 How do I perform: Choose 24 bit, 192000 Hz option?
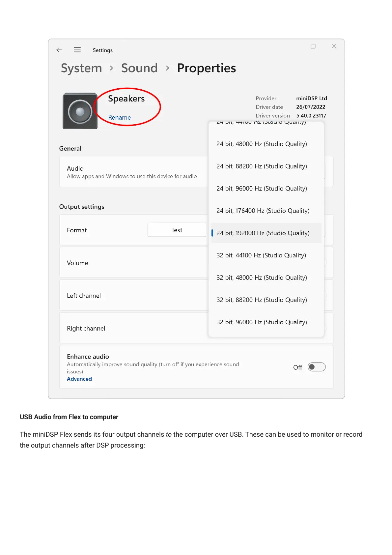pyautogui.click(x=263, y=233)
